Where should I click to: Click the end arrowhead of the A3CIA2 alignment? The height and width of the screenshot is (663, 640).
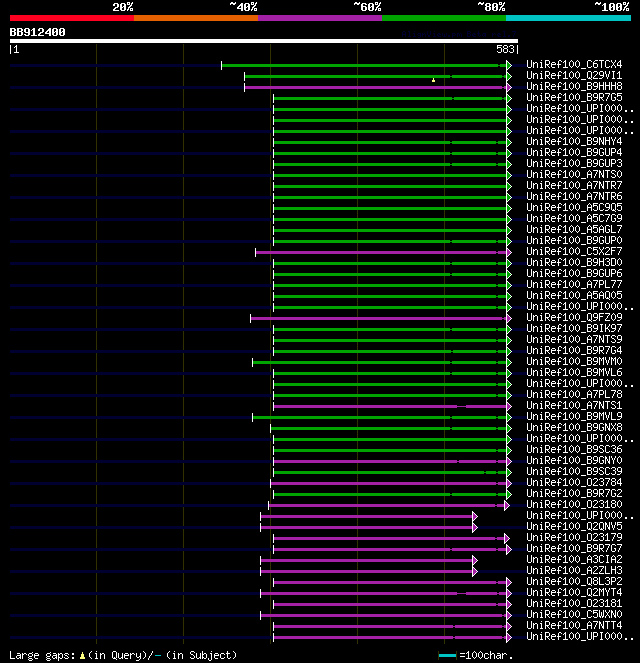click(475, 560)
